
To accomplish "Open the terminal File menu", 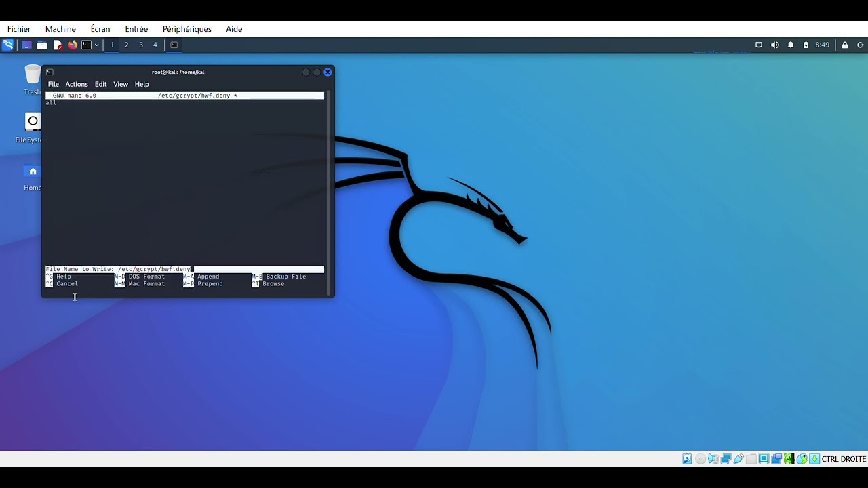I will (x=53, y=84).
